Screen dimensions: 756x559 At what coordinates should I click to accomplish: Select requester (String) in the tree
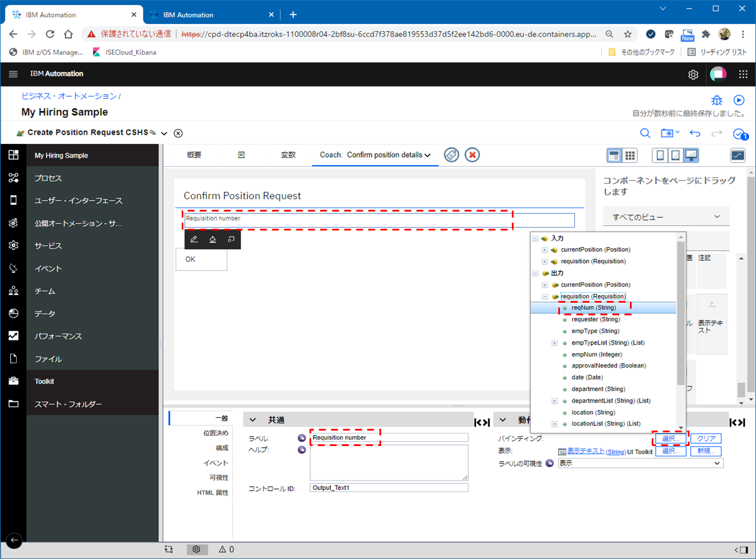(596, 319)
